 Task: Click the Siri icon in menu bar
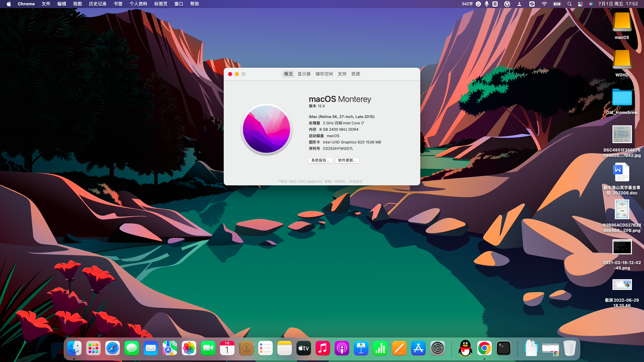[x=590, y=4]
